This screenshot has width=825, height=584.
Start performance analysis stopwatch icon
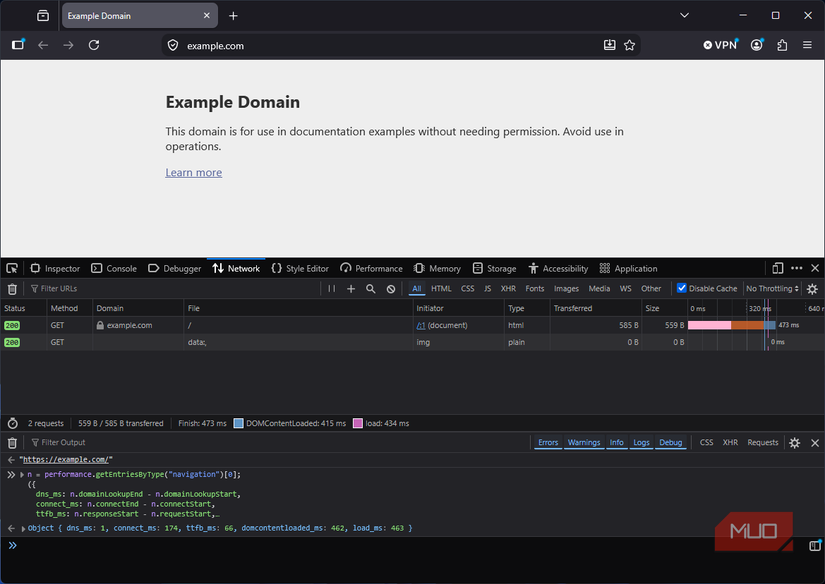click(x=13, y=424)
